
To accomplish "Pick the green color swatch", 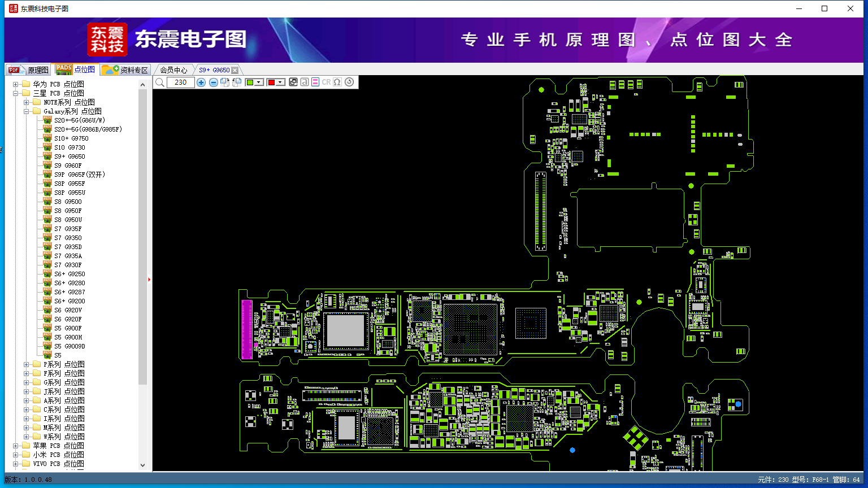I will pos(250,82).
